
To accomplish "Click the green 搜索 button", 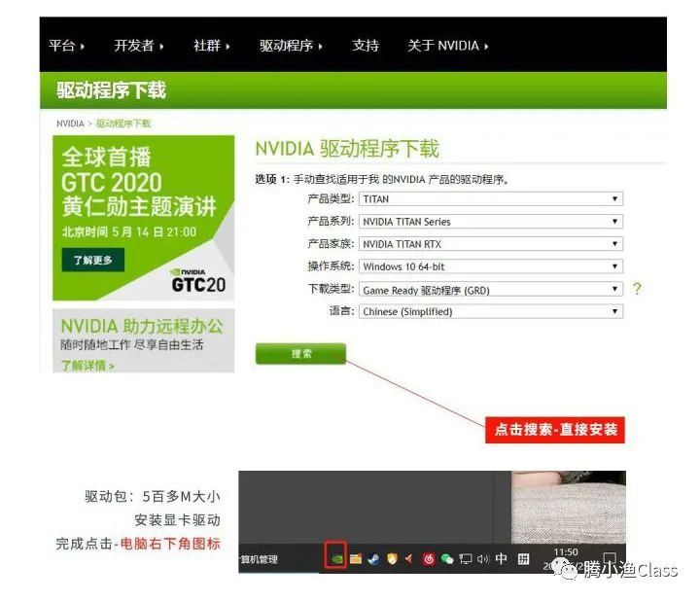I will (x=300, y=354).
